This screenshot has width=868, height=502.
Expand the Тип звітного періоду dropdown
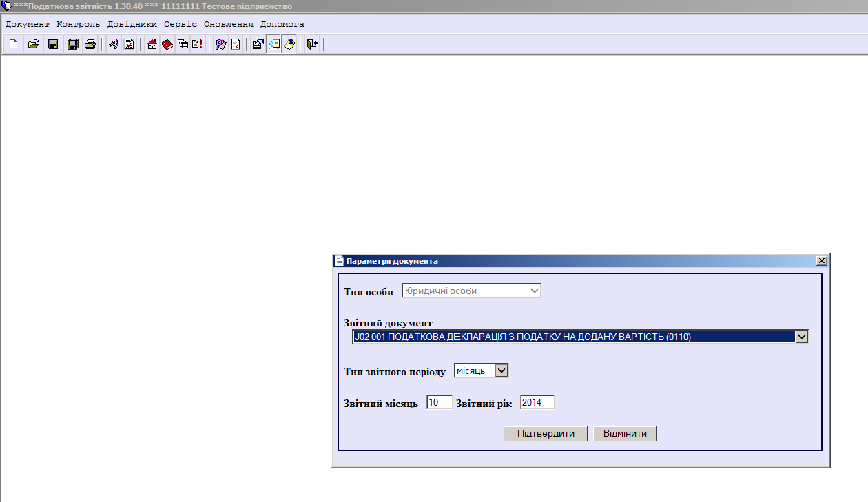[502, 371]
